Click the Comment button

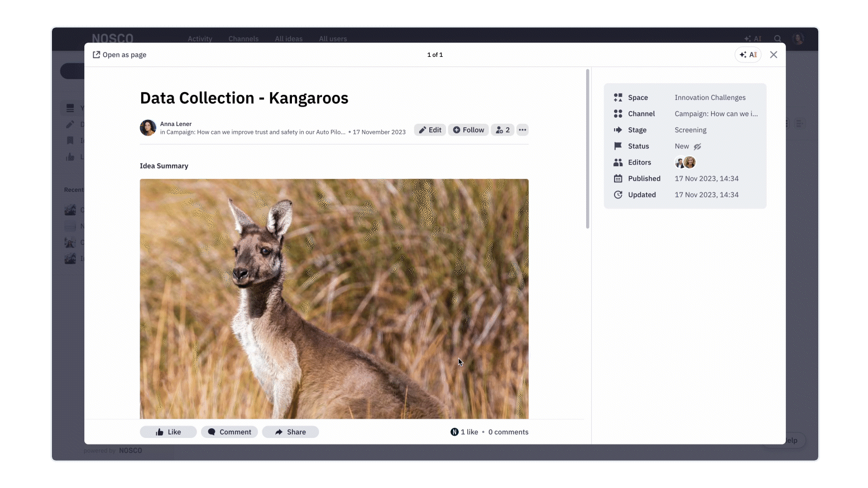coord(229,432)
